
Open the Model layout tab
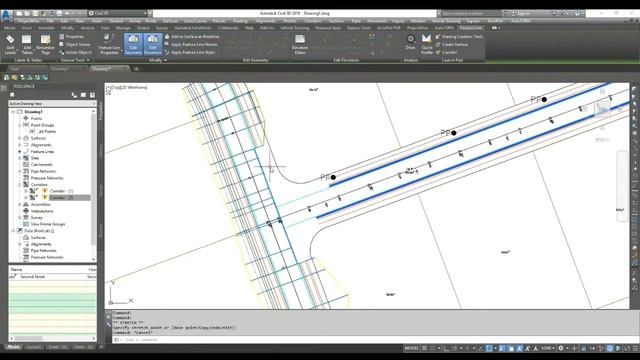click(x=13, y=347)
